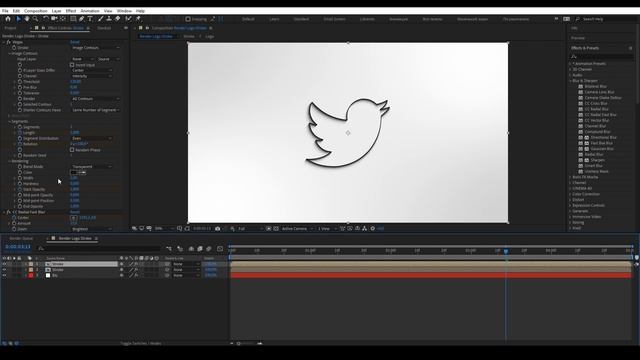Open the Effect menu
The height and width of the screenshot is (360, 640).
click(x=71, y=11)
